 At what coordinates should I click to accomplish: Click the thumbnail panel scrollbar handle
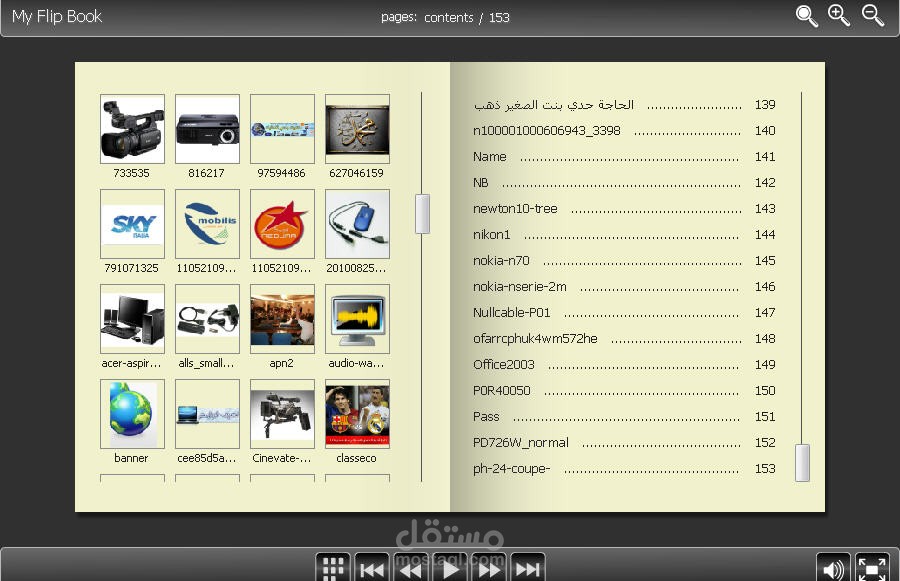click(x=422, y=214)
